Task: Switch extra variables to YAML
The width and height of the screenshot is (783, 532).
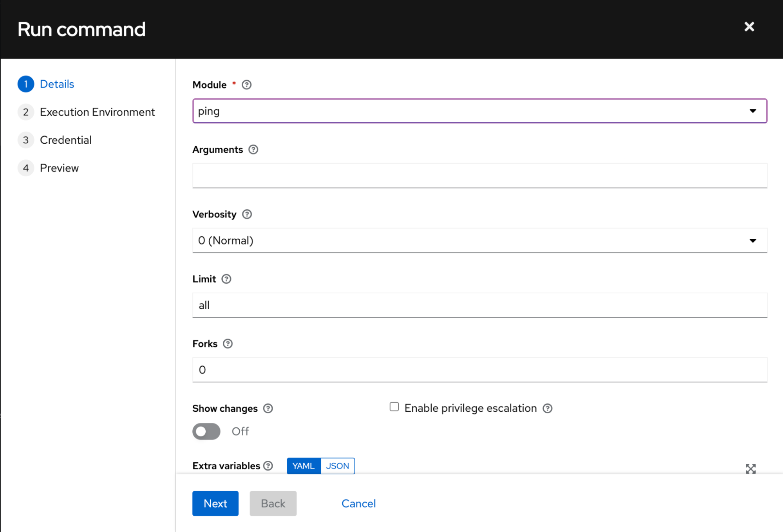Action: click(304, 466)
